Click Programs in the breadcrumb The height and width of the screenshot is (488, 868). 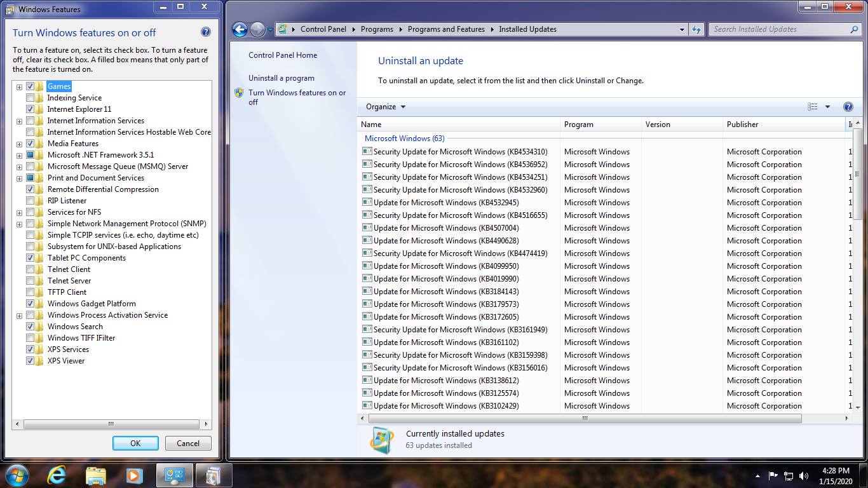point(377,29)
